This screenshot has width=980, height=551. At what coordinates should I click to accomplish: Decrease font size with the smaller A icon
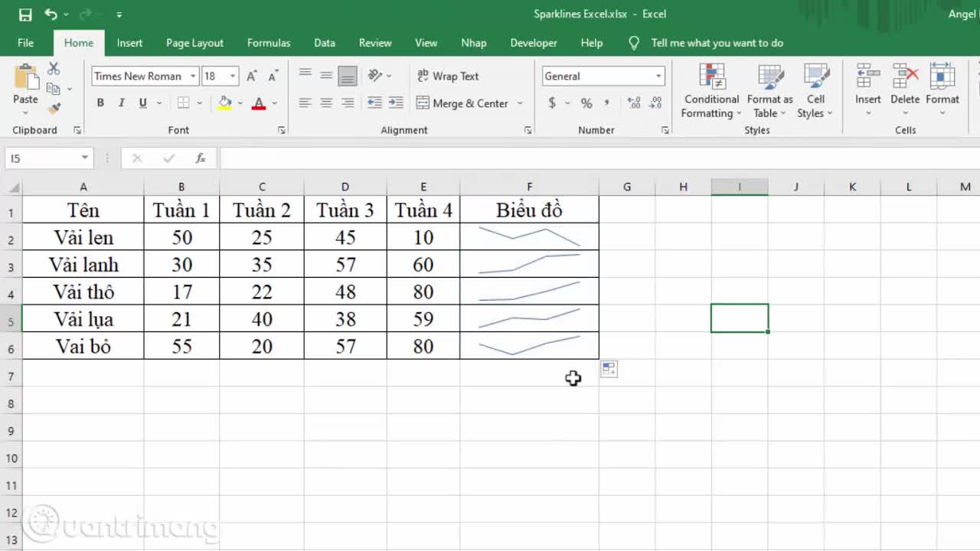[273, 76]
